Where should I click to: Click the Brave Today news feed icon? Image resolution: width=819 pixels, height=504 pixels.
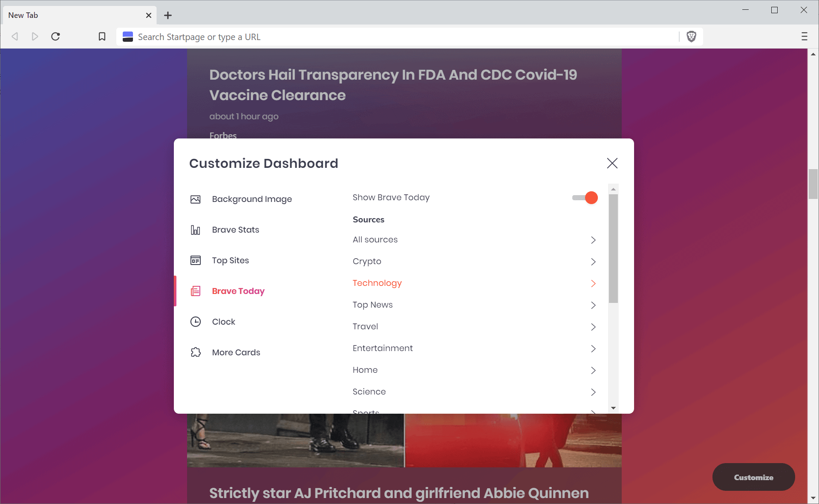pos(196,291)
